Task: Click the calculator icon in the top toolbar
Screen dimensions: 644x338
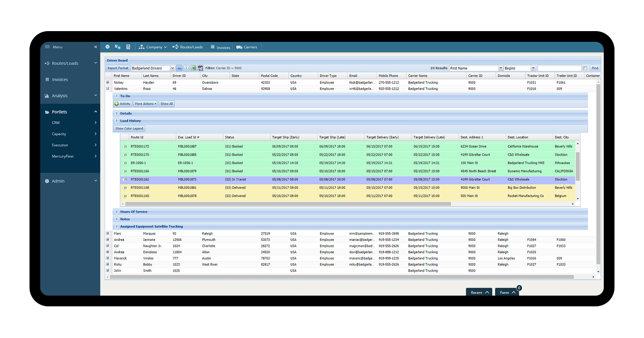Action: pos(128,47)
